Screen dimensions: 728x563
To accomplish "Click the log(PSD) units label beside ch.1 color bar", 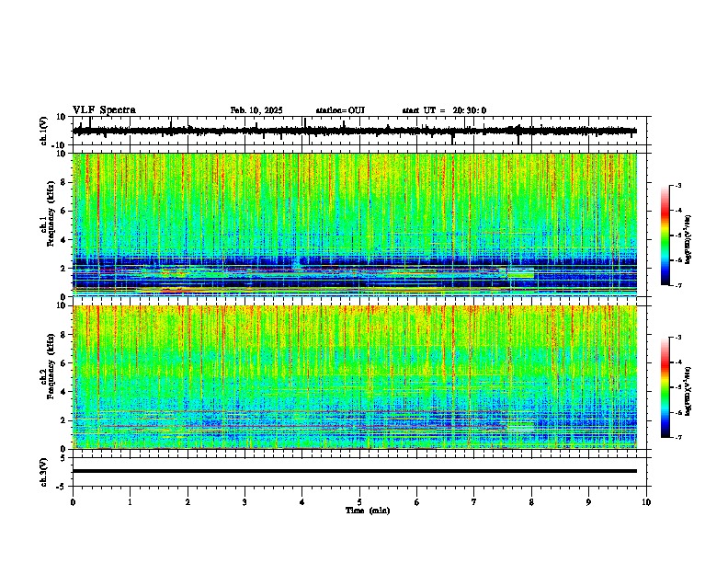I will point(688,240).
